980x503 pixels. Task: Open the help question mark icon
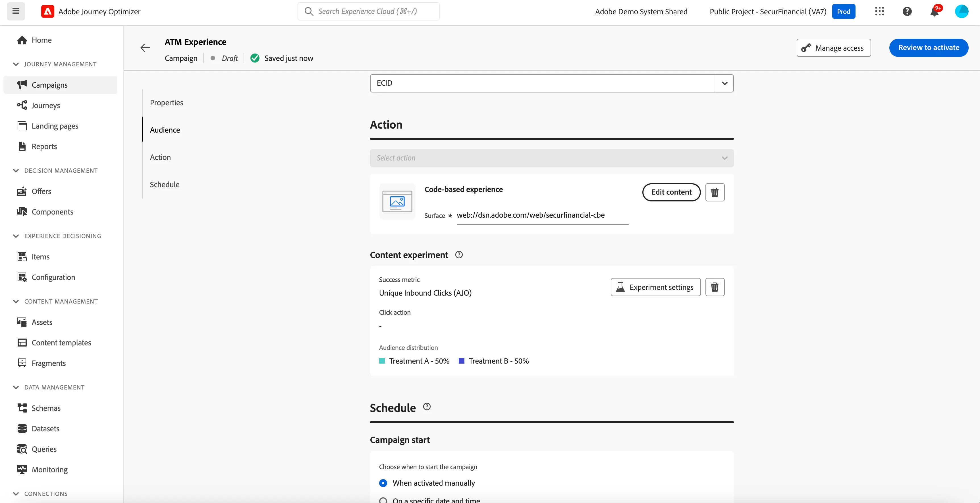click(907, 11)
